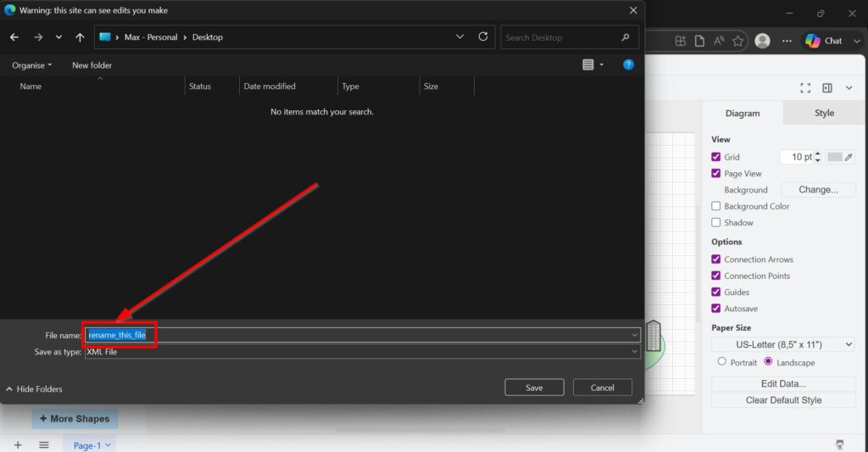This screenshot has width=868, height=452.
Task: Change the file list view layout
Action: point(588,64)
